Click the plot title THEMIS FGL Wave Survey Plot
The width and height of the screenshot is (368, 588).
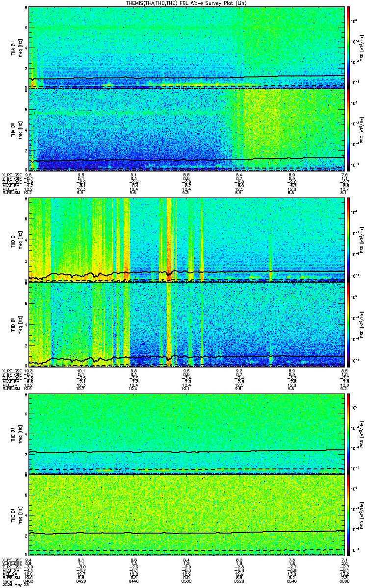pos(186,3)
